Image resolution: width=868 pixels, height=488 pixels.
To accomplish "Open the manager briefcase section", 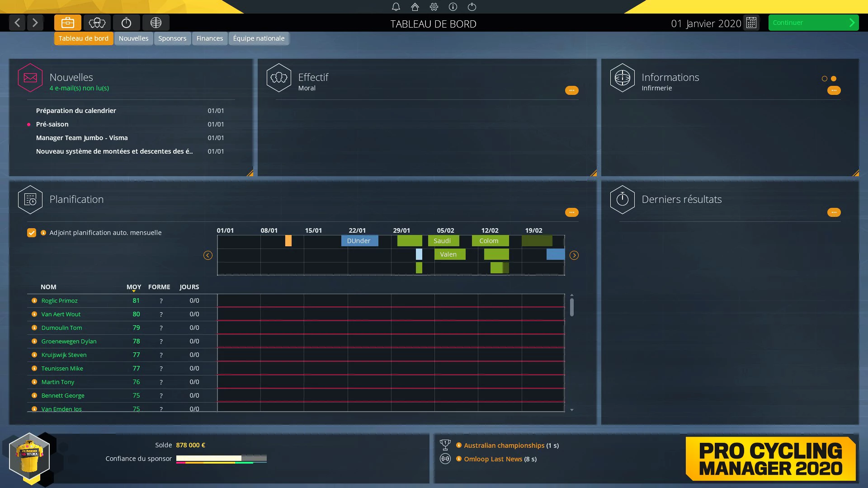I will point(68,23).
